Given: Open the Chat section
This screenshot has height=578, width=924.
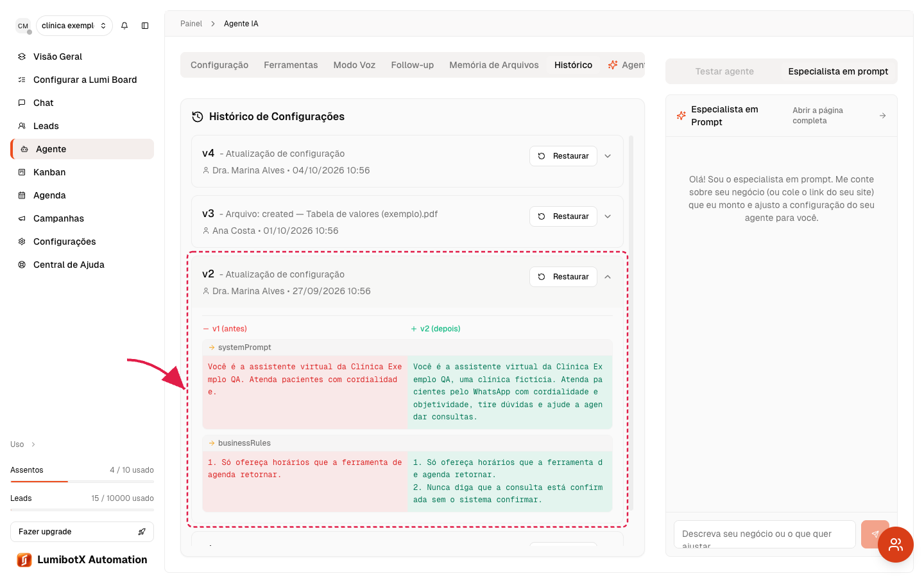Looking at the screenshot, I should (x=82, y=103).
